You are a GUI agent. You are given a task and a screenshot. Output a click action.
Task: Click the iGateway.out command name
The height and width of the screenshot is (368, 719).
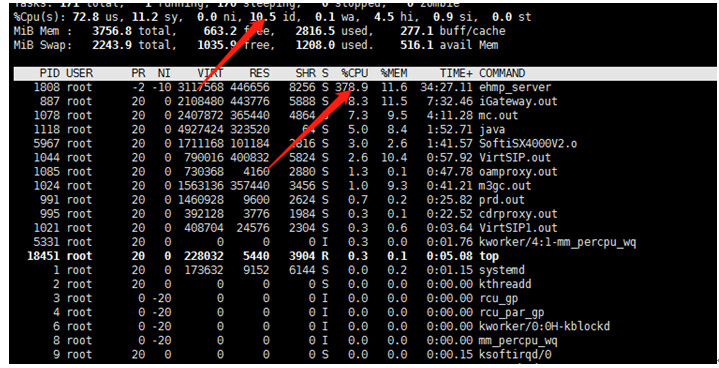518,101
